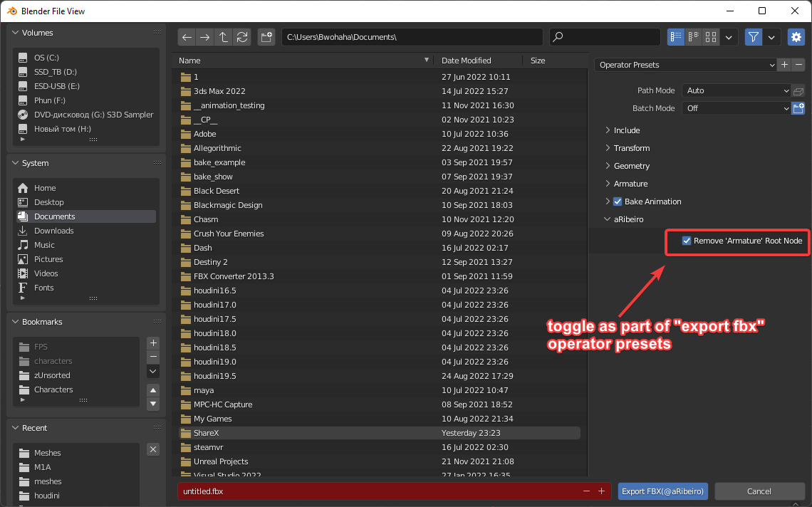Go back to previous folder

click(187, 37)
